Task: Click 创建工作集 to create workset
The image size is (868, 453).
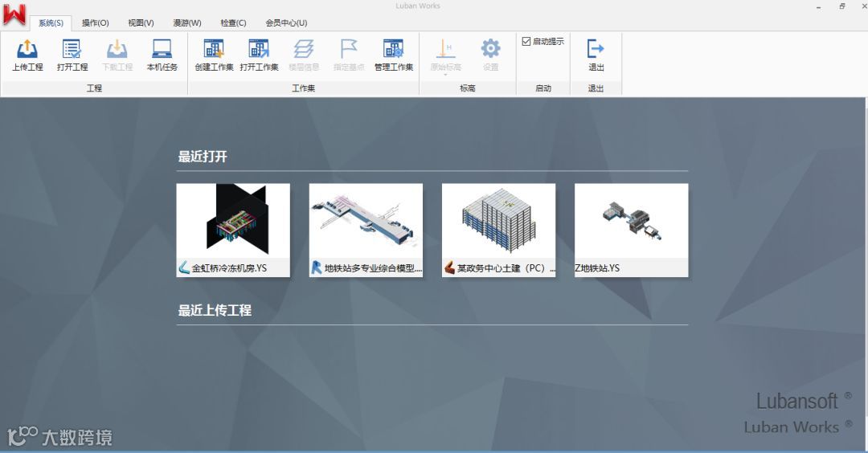Action: point(214,55)
